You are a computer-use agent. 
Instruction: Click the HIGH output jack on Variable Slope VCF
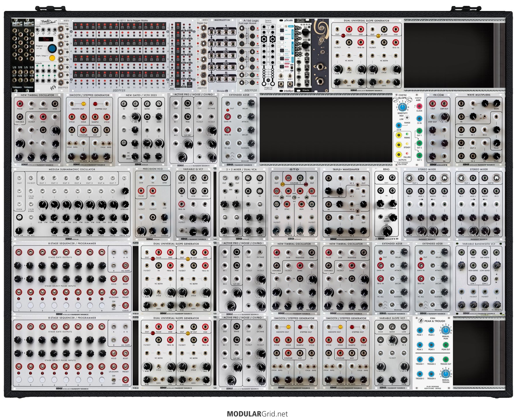[381, 327]
